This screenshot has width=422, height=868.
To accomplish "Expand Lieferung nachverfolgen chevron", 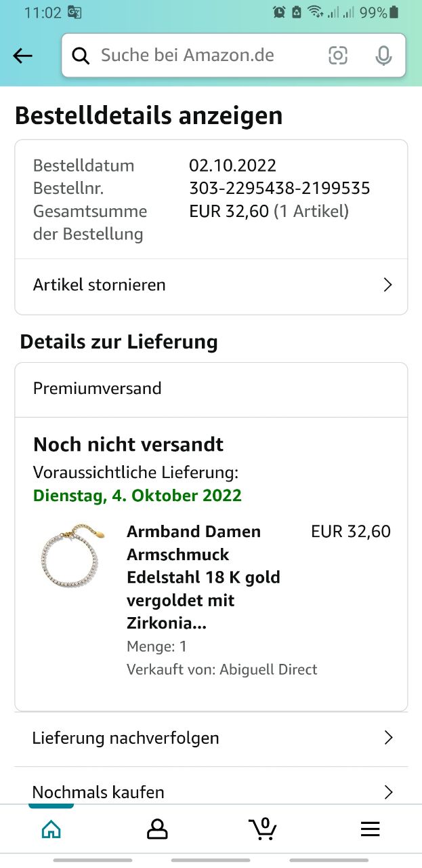I will 388,738.
